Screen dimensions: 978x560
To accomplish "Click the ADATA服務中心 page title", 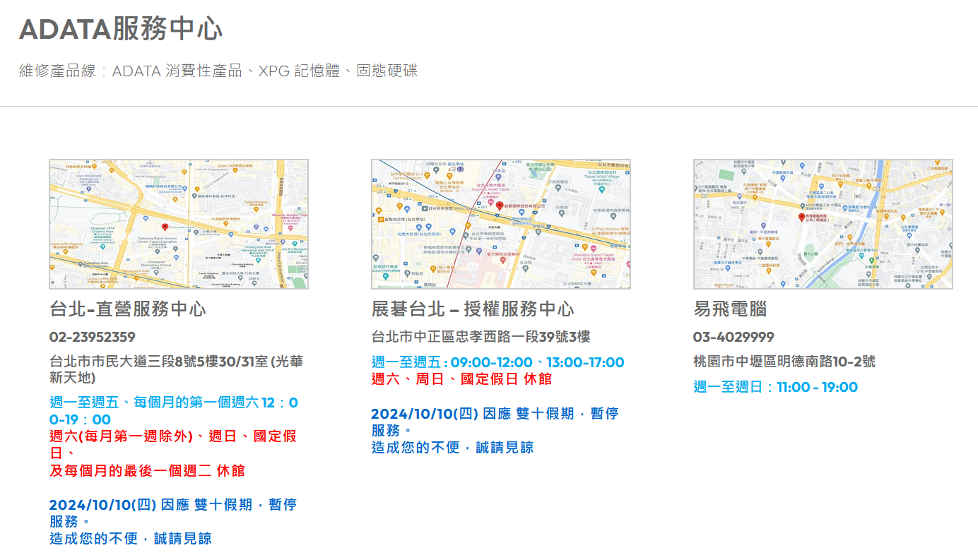I will (121, 30).
